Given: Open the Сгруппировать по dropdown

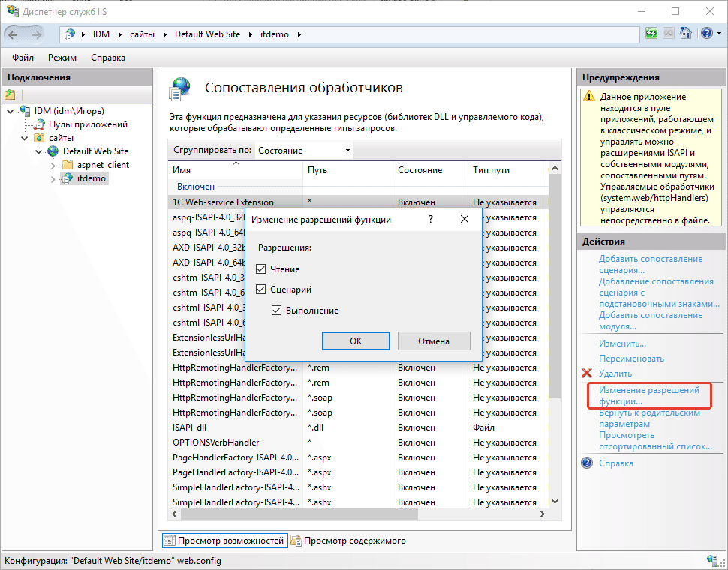Looking at the screenshot, I should click(303, 151).
